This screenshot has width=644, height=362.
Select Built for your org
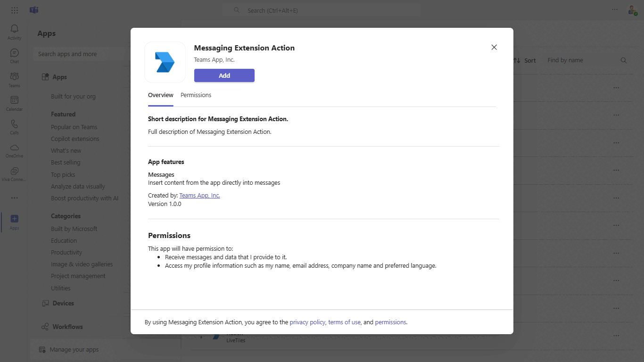click(73, 97)
